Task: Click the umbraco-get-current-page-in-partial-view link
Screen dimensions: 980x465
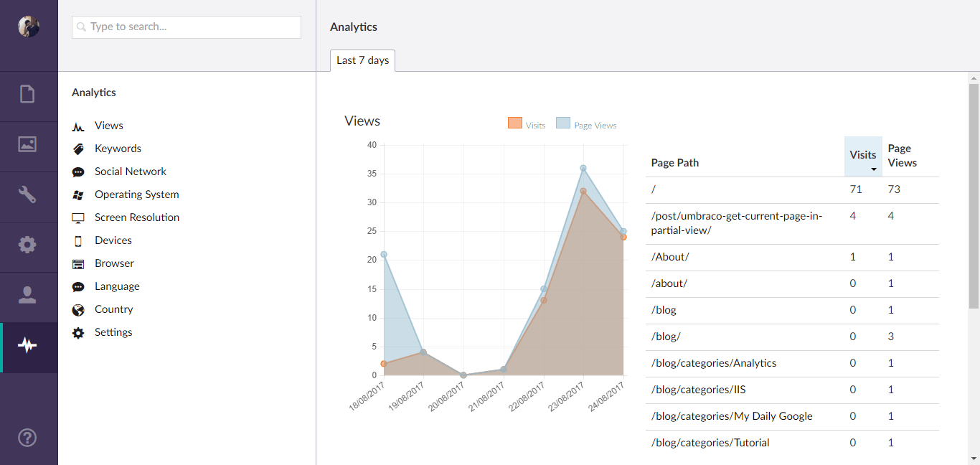Action: pos(736,222)
